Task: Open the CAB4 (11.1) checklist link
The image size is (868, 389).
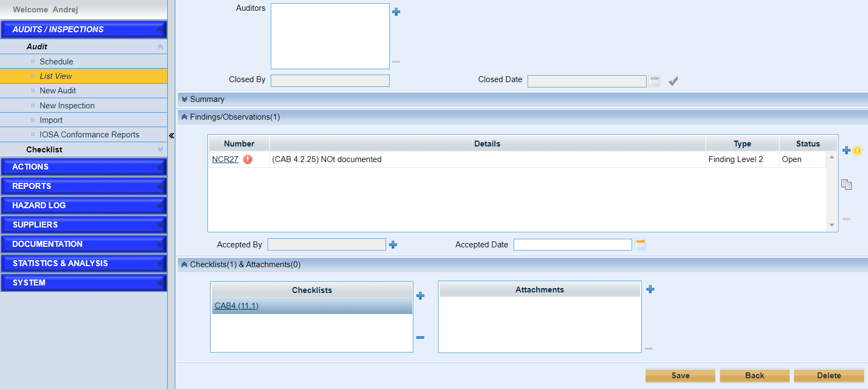Action: 236,306
